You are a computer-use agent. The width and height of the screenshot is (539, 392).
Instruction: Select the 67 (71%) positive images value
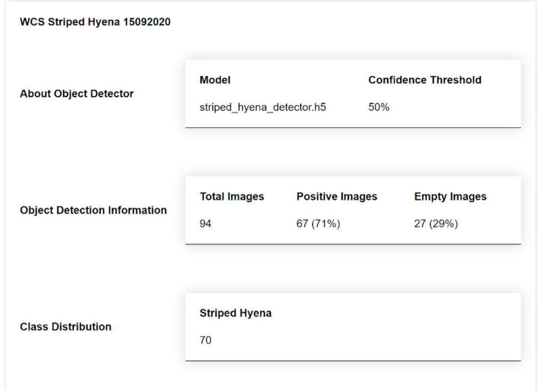coord(318,224)
